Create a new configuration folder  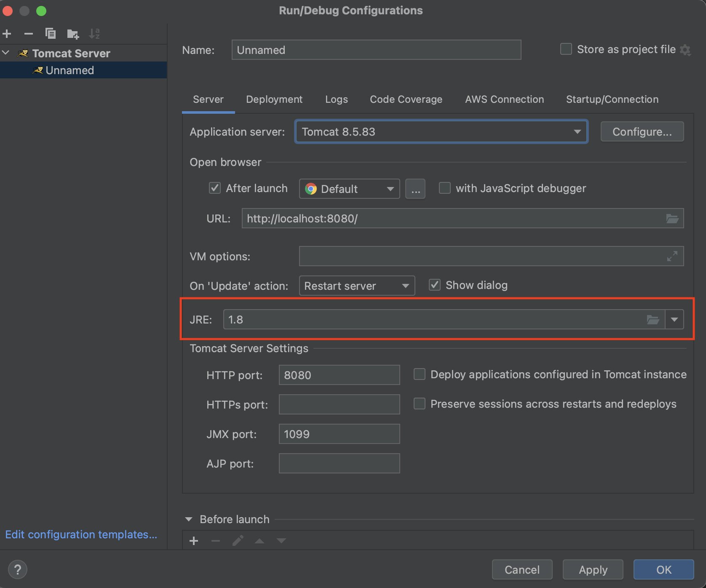point(73,34)
